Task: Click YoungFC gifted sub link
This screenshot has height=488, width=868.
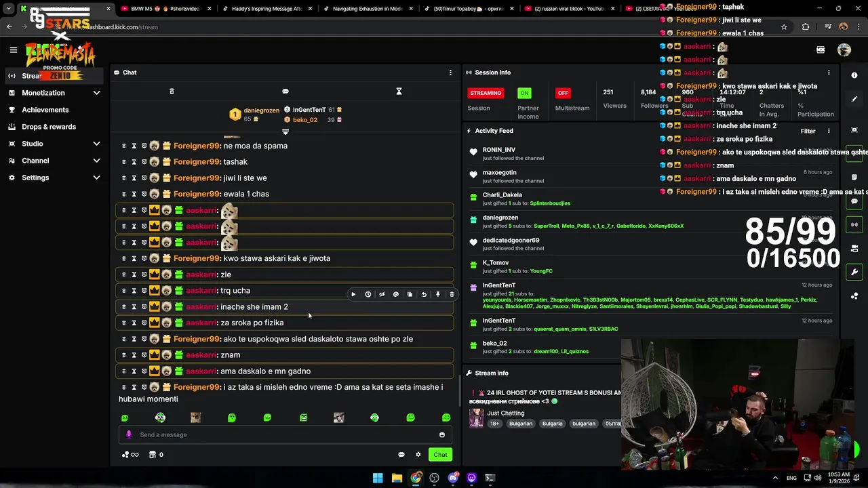Action: (x=541, y=271)
